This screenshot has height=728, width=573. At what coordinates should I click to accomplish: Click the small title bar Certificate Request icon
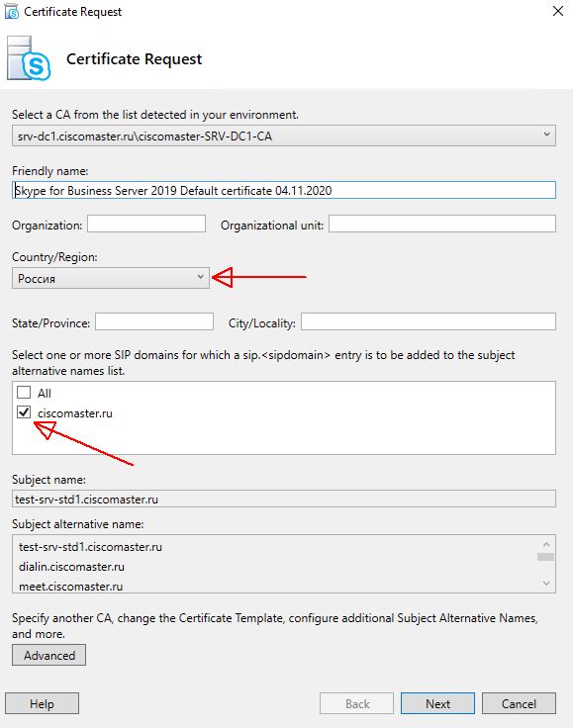click(x=11, y=11)
